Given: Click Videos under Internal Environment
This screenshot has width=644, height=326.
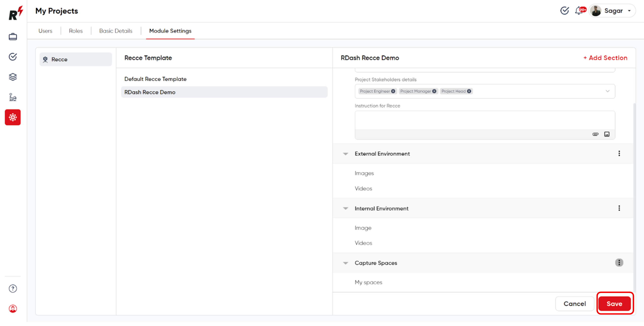Looking at the screenshot, I should [x=363, y=243].
